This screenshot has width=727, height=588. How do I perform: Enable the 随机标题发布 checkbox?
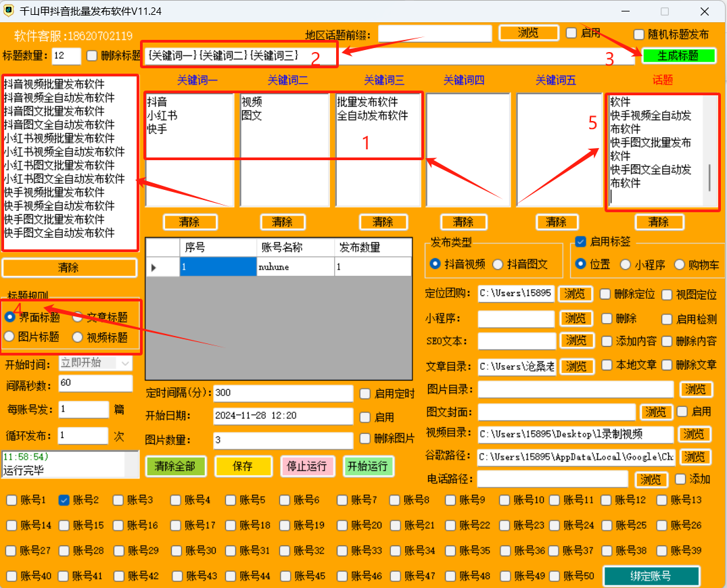pos(639,34)
